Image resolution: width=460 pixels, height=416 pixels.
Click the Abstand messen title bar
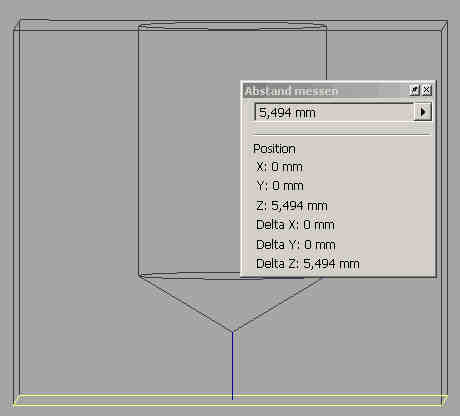pos(326,90)
